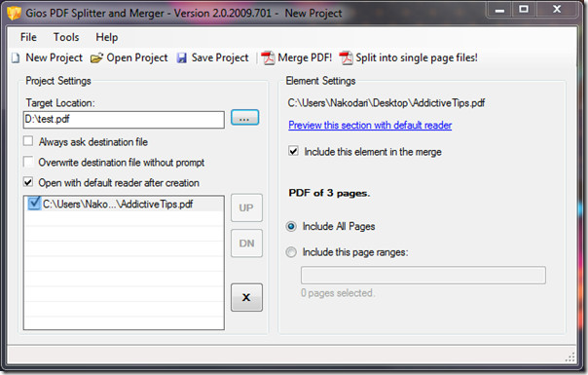Click the Save Project floppy disk icon
Screen dimensions: 588x375
coord(182,58)
